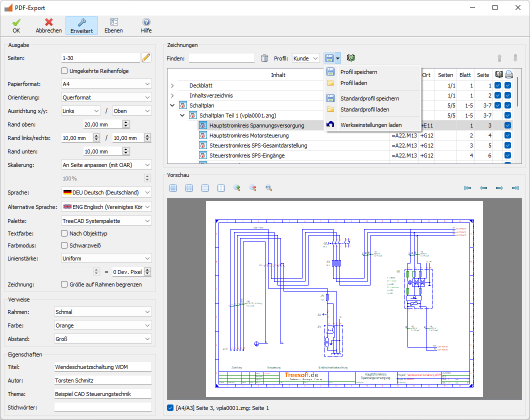Screen dimensions: 530x420
Task: Uncheck print checkbox for Hauptstromkreis Motorsteuerung
Action: pos(508,135)
